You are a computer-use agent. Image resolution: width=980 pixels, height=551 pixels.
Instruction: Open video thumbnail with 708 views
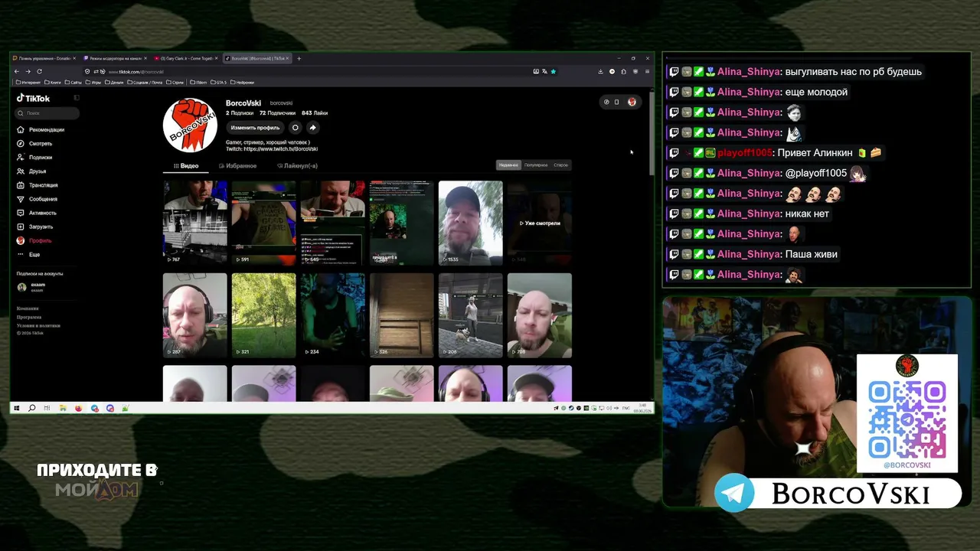click(540, 315)
